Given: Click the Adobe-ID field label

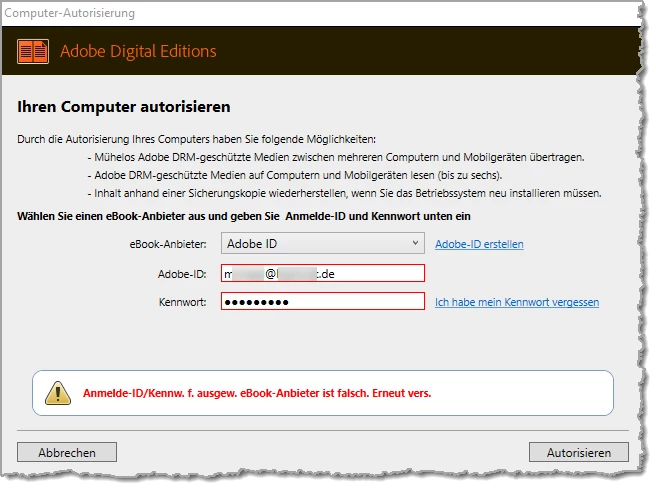Looking at the screenshot, I should point(182,274).
